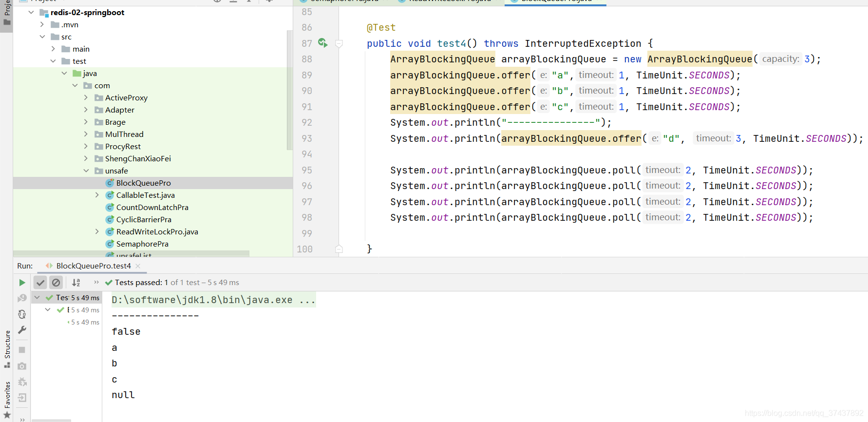Click Rerun Failed Tests icon
868x422 pixels.
pyautogui.click(x=22, y=298)
